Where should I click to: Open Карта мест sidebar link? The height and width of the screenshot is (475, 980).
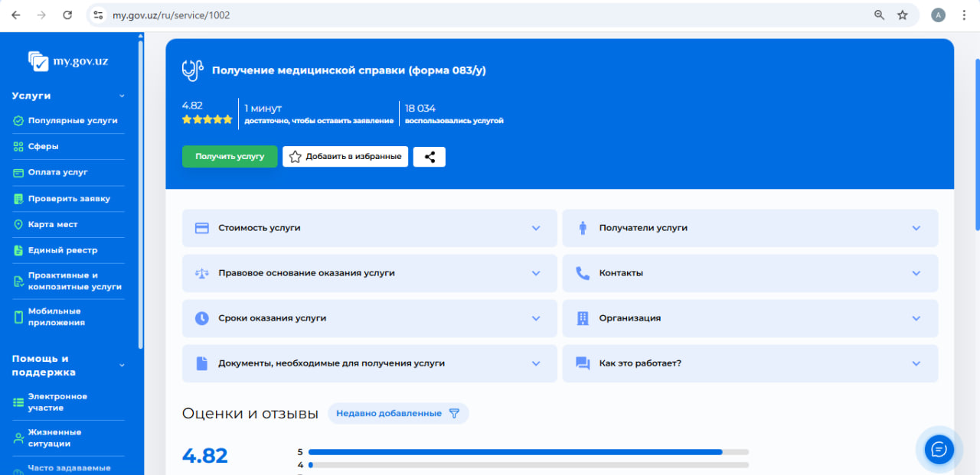tap(53, 225)
